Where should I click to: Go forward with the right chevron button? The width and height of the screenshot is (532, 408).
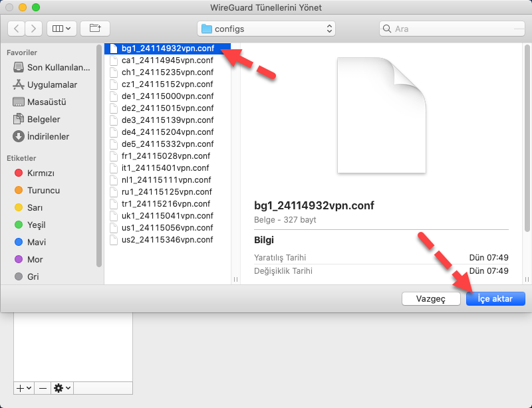coord(33,29)
